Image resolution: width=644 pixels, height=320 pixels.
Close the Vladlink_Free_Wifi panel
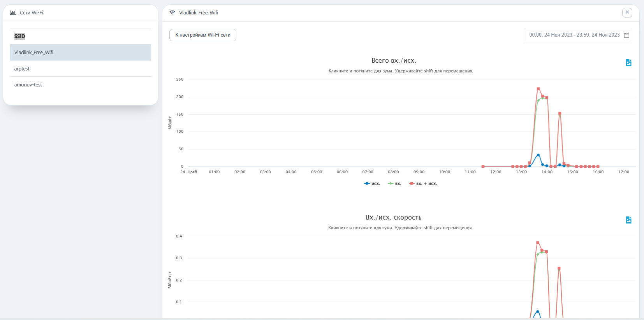(x=627, y=12)
